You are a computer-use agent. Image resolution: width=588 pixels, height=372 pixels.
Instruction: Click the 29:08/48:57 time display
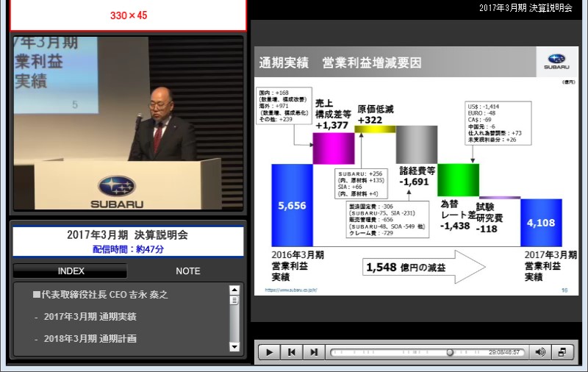(x=504, y=352)
